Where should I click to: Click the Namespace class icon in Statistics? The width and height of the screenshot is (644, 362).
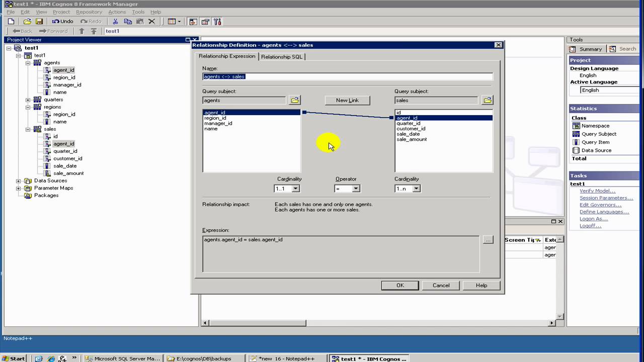click(576, 126)
